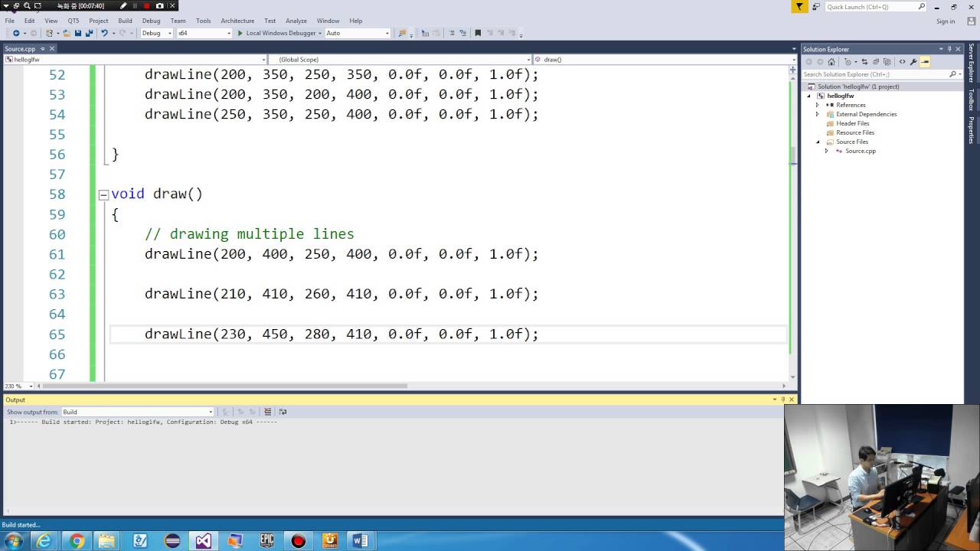Viewport: 980px width, 551px height.
Task: Select Resource Files folder in Solution Explorer
Action: (854, 132)
